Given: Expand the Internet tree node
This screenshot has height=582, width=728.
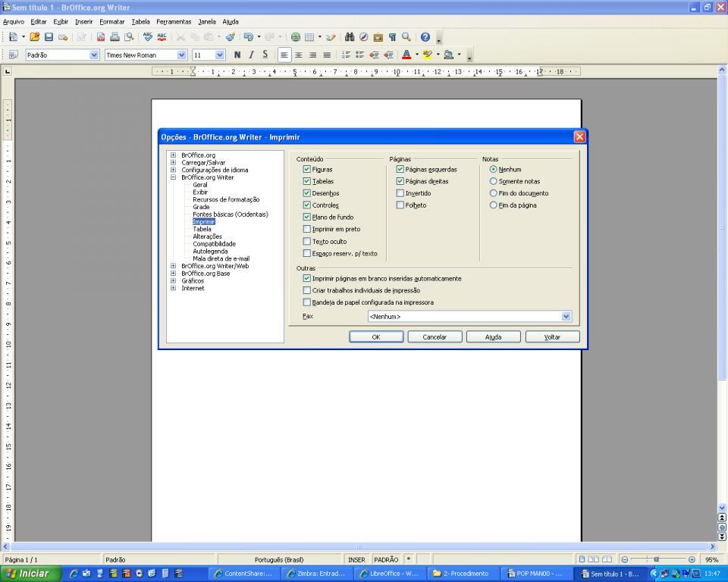Looking at the screenshot, I should (173, 288).
